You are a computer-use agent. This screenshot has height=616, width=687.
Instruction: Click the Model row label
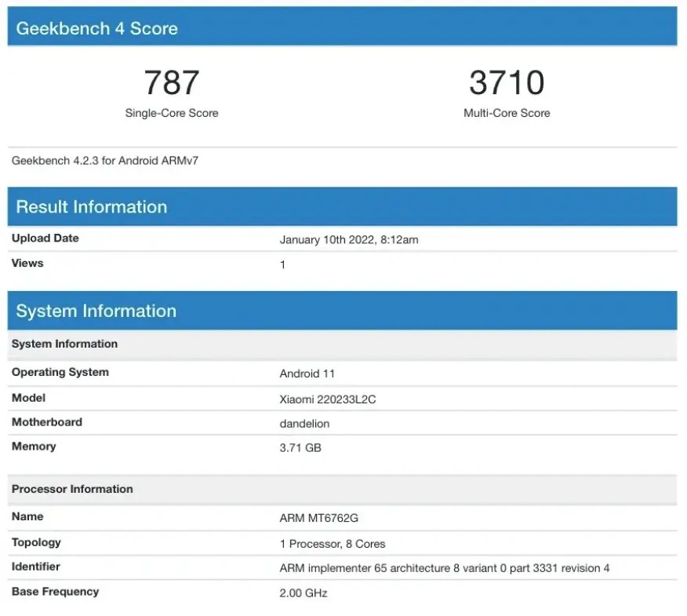[28, 398]
